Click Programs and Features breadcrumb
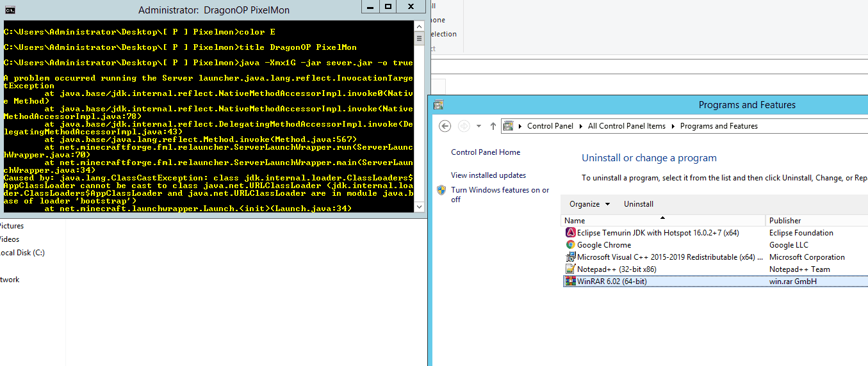 (719, 126)
